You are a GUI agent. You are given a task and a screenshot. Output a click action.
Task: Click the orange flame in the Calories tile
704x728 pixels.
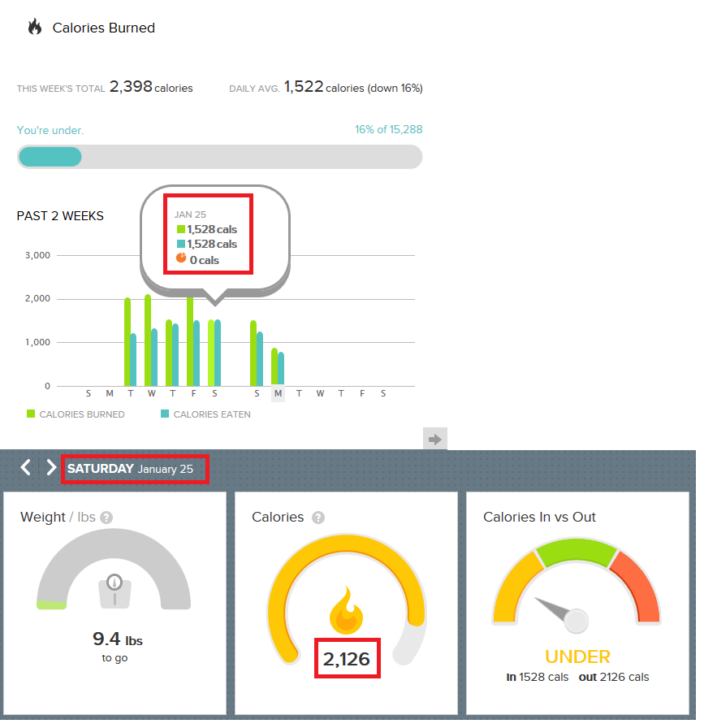(x=346, y=610)
